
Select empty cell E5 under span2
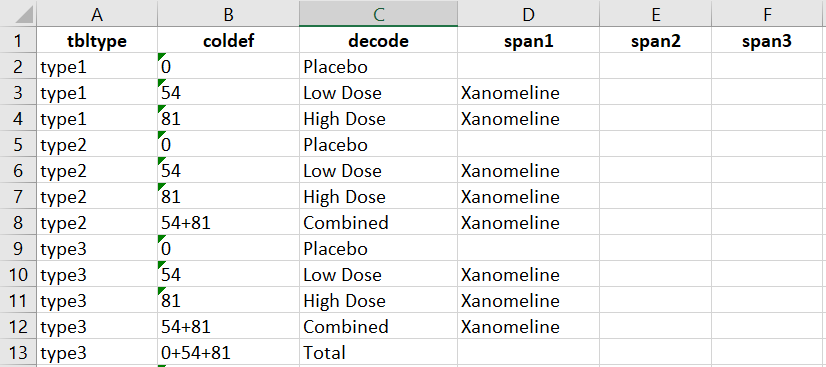point(655,144)
